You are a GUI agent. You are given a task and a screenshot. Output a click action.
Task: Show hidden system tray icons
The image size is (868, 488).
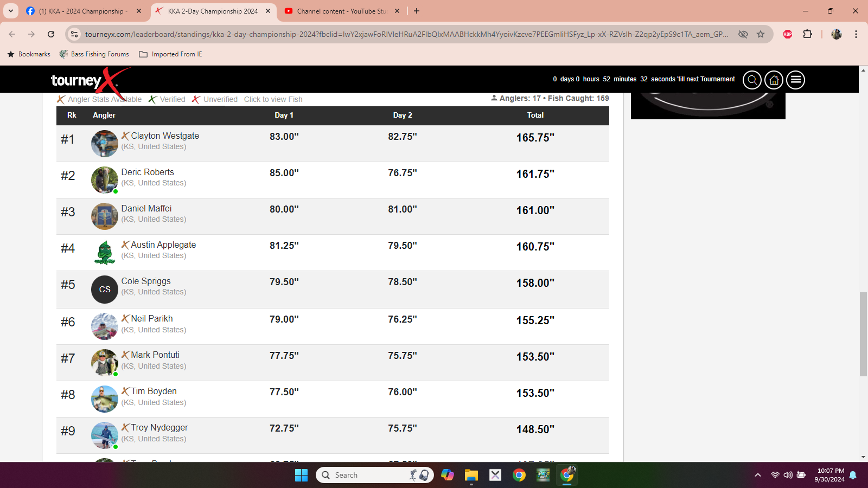point(758,476)
